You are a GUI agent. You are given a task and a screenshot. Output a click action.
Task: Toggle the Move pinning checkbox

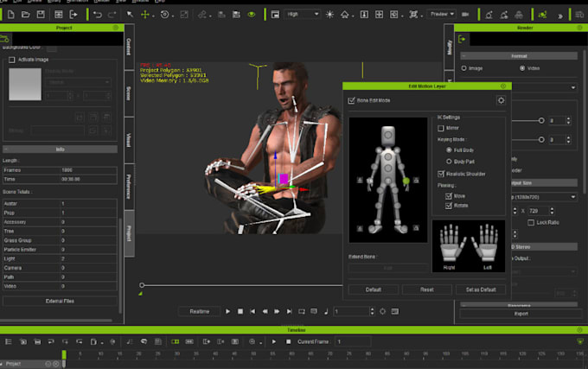click(449, 196)
